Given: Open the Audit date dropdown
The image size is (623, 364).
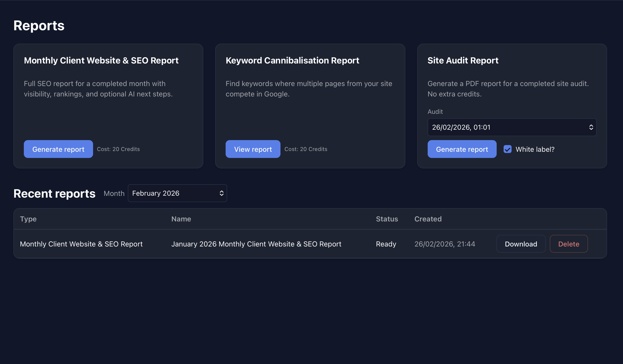Looking at the screenshot, I should click(512, 127).
